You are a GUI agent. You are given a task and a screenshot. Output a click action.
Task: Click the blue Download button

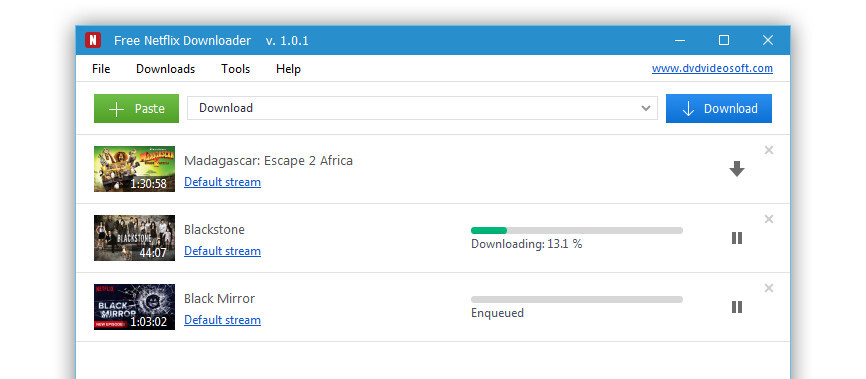(719, 108)
